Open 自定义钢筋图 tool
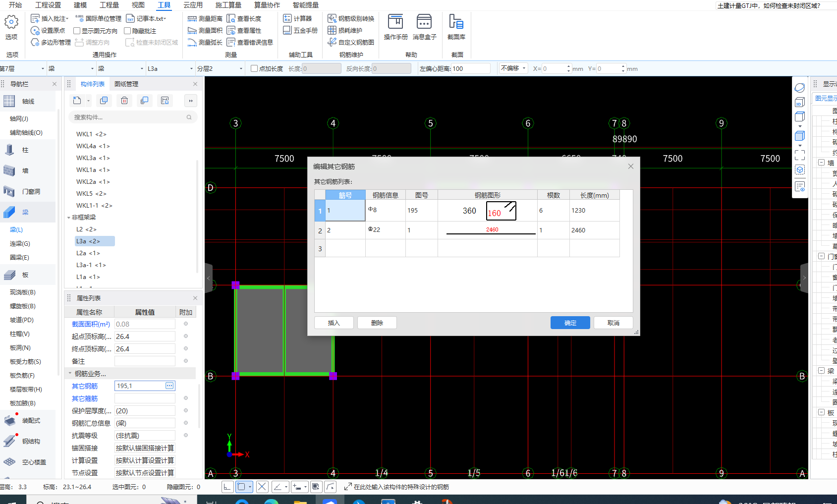This screenshot has width=837, height=504. point(351,43)
